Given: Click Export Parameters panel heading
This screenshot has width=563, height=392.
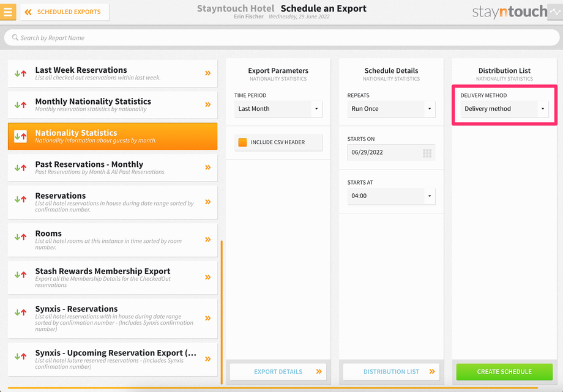Looking at the screenshot, I should pyautogui.click(x=278, y=71).
